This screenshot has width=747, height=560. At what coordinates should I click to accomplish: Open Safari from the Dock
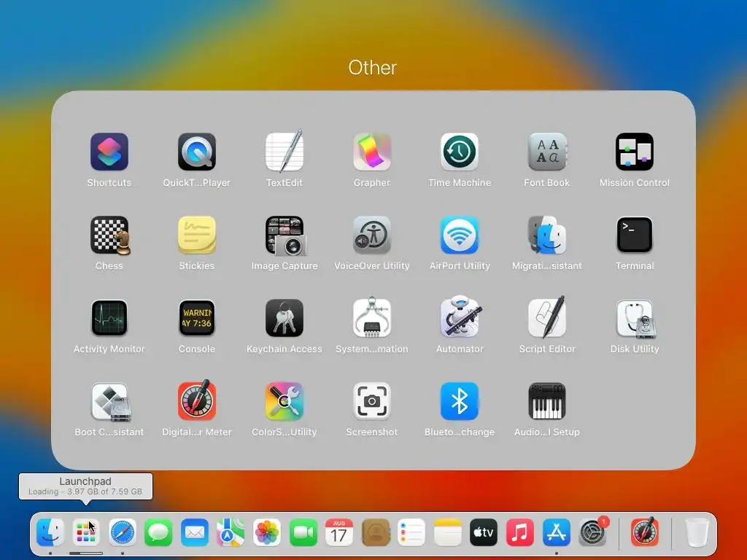(x=123, y=532)
